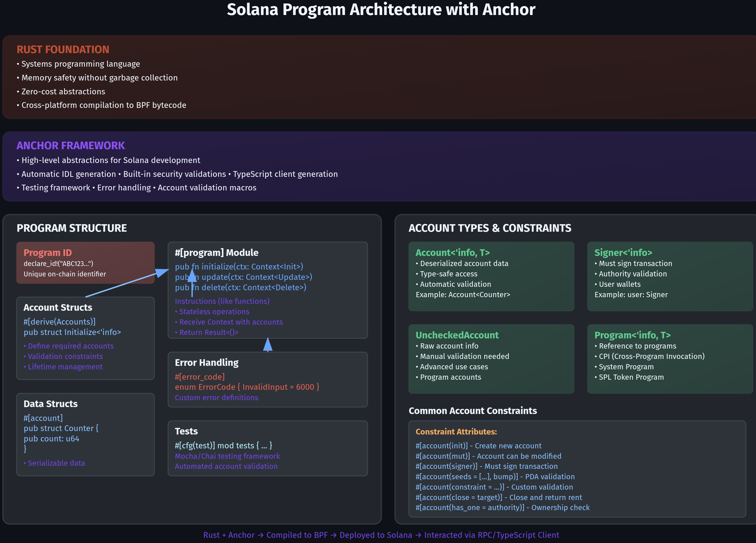Select 'Zero-cost abstractions' bullet
Image resolution: width=756 pixels, height=543 pixels.
coord(61,92)
